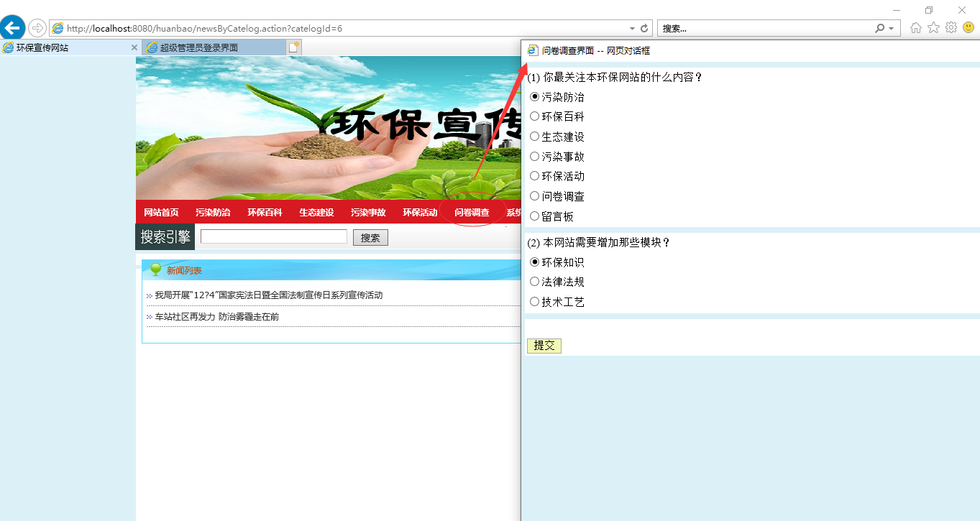Open the 环保百科 navigation item
Image resolution: width=980 pixels, height=521 pixels.
coord(265,212)
